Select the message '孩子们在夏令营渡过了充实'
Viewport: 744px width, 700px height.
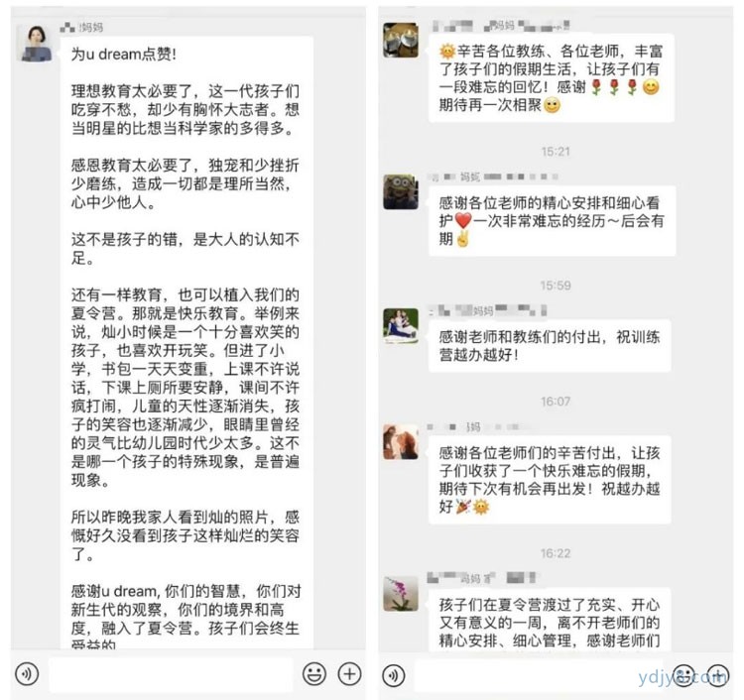(550, 619)
